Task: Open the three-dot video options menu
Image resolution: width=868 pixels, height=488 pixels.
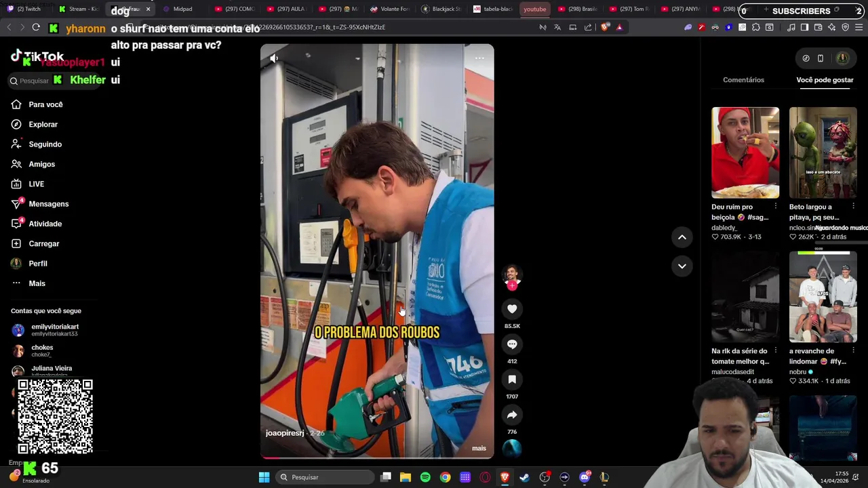Action: [x=479, y=58]
